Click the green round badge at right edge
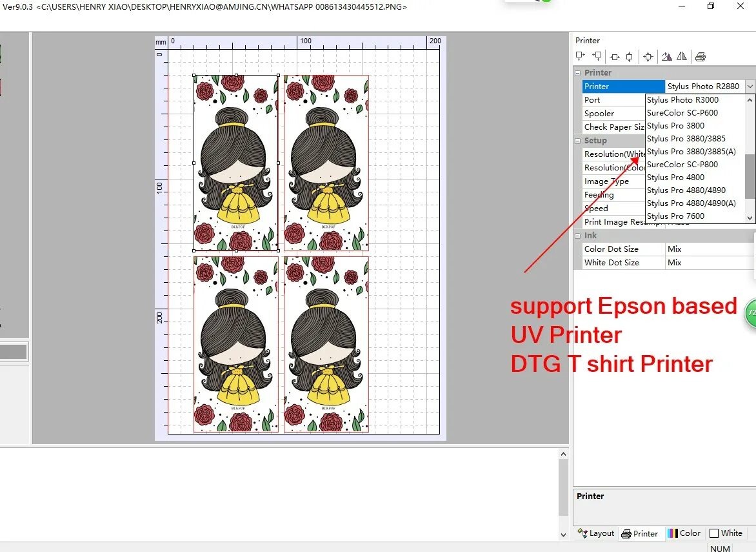Image resolution: width=756 pixels, height=552 pixels. point(751,312)
